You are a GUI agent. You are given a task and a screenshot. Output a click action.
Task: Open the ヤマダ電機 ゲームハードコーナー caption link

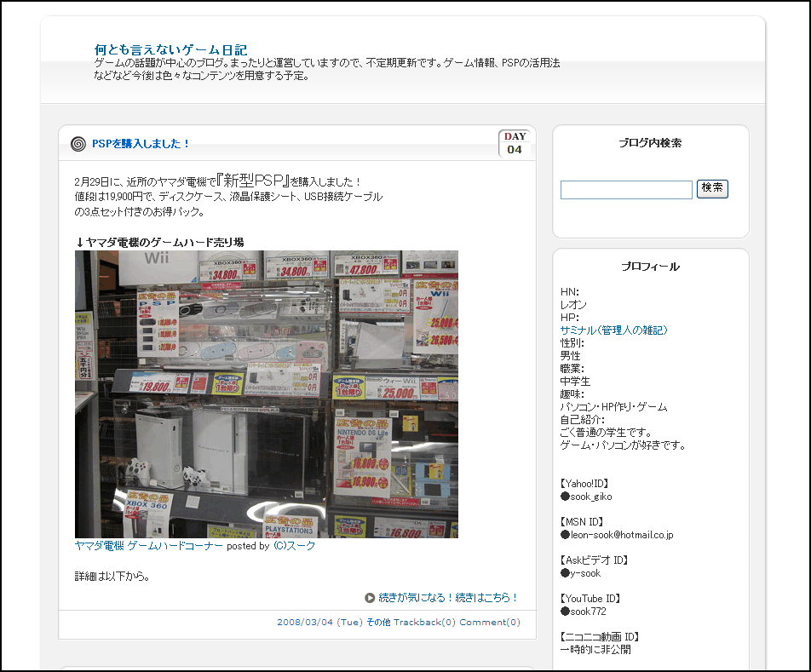point(149,546)
